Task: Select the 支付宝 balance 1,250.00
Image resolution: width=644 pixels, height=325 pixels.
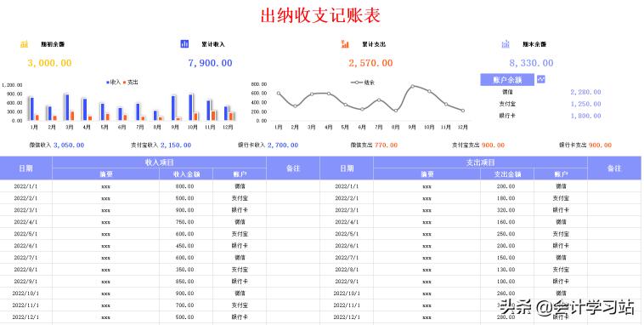Action: [585, 104]
